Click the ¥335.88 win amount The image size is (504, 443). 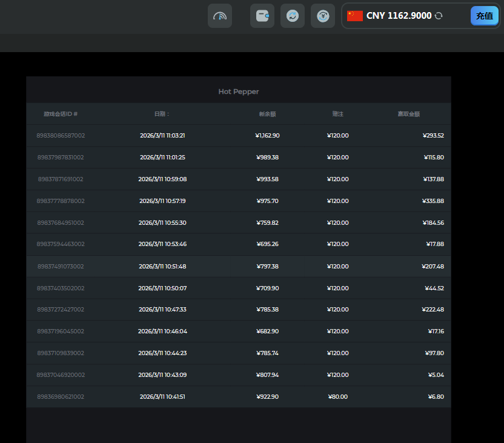(433, 201)
